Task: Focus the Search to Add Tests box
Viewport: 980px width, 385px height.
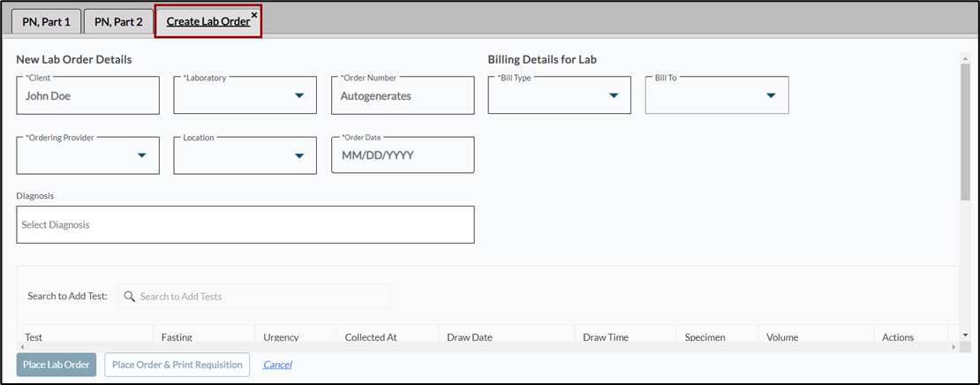Action: click(x=260, y=297)
